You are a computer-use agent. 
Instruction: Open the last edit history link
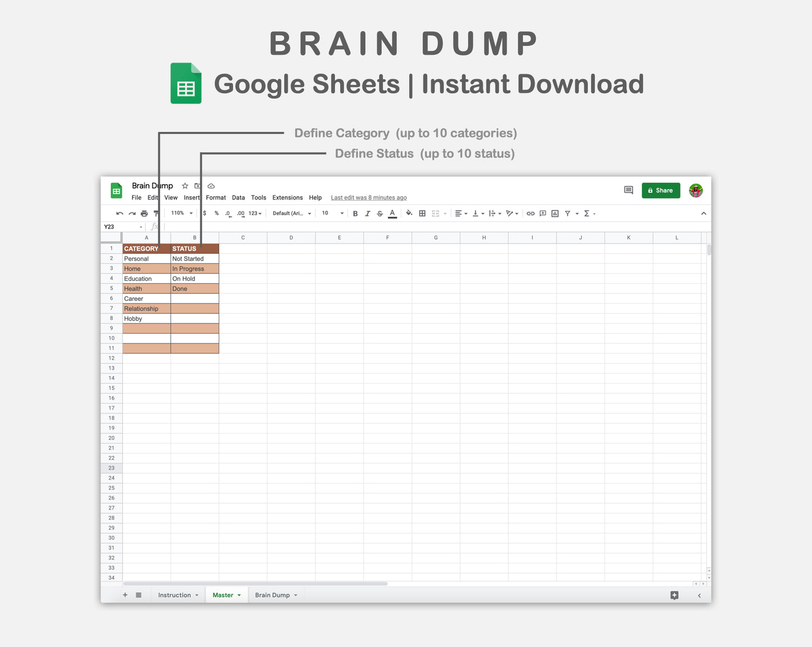[368, 197]
